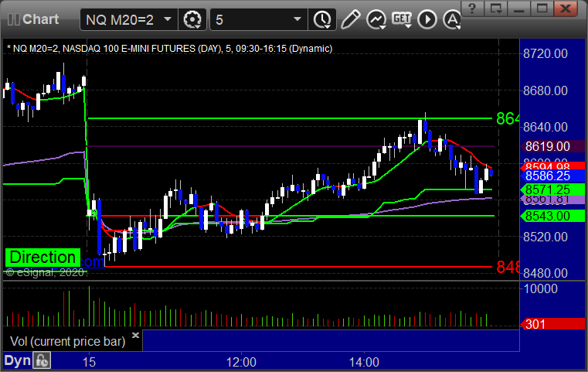This screenshot has width=588, height=372.
Task: Click the green 8543.00 price tag
Action: [x=552, y=216]
